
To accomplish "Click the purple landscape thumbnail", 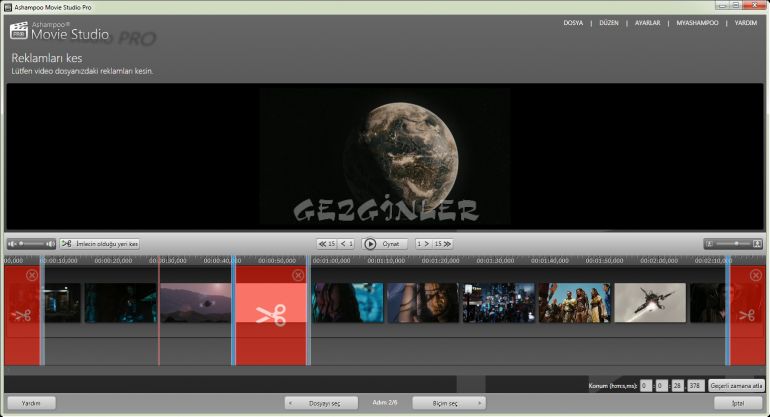I will [195, 303].
